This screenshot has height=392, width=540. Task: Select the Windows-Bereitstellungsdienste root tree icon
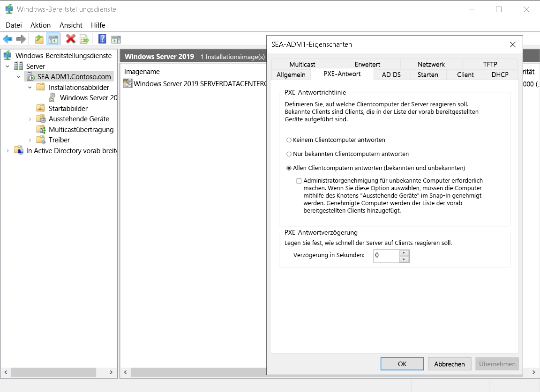[x=7, y=55]
